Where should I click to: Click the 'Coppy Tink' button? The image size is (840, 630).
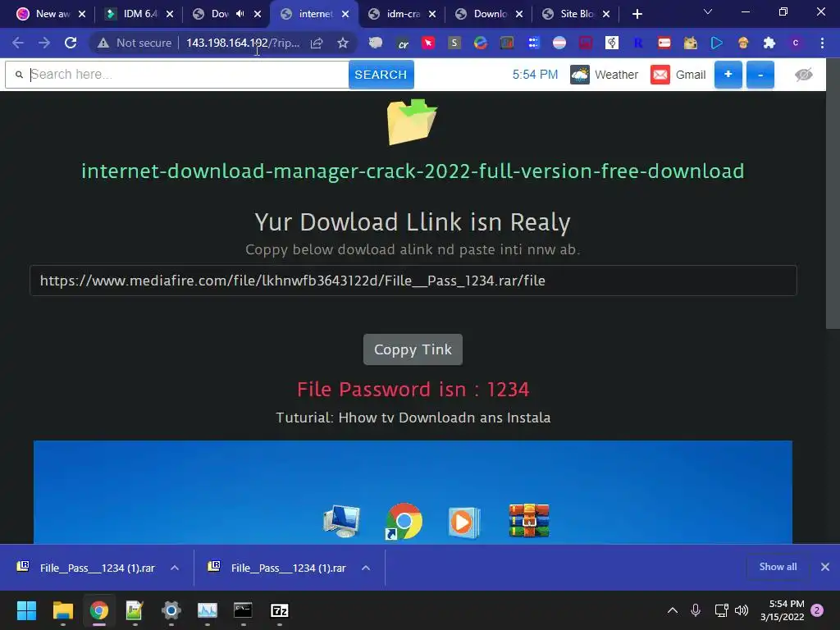pyautogui.click(x=413, y=349)
